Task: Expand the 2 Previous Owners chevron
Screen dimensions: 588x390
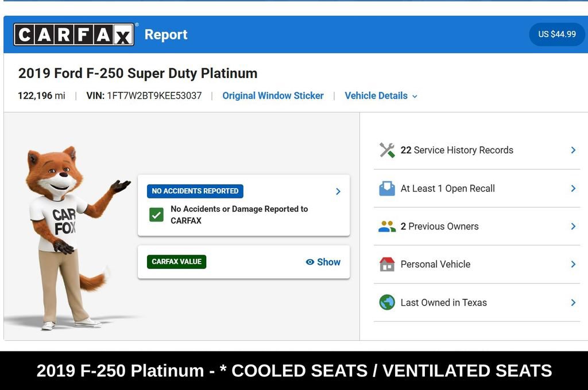Action: point(573,227)
